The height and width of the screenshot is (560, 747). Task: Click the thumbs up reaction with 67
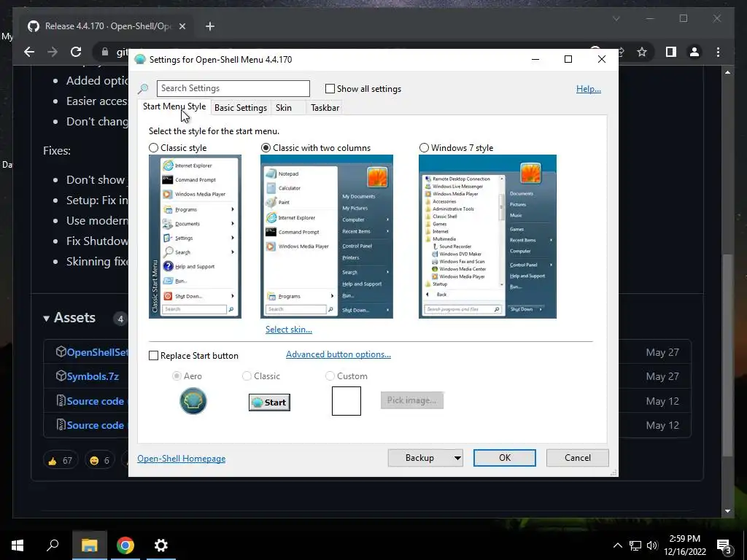click(x=60, y=461)
